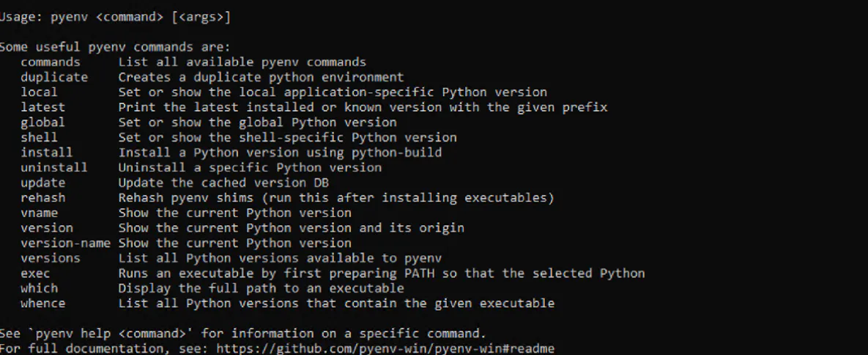Click the 'install' command name
The height and width of the screenshot is (355, 868).
click(x=46, y=153)
